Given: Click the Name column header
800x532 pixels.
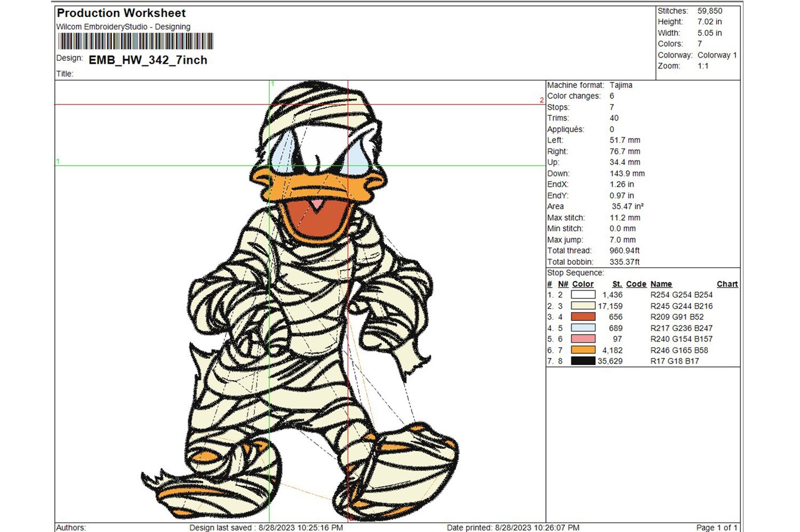Looking at the screenshot, I should tap(661, 284).
